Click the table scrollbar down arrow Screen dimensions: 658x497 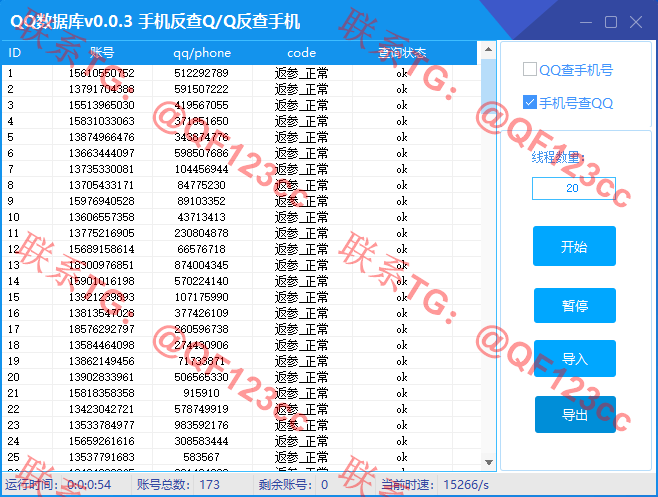pyautogui.click(x=488, y=463)
